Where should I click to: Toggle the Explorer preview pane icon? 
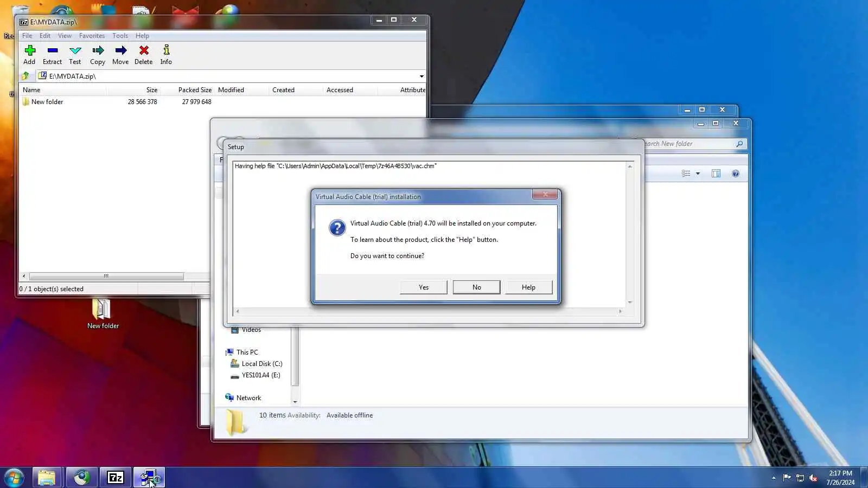716,174
